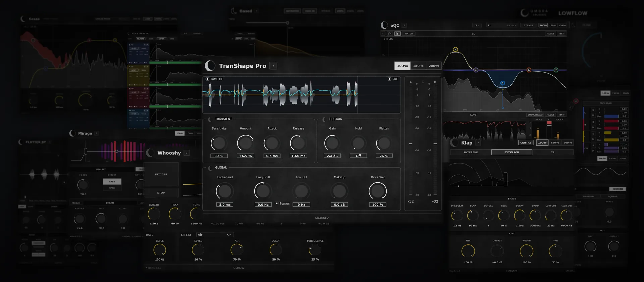Click eQC MATCH button
The image size is (644, 282).
[409, 34]
